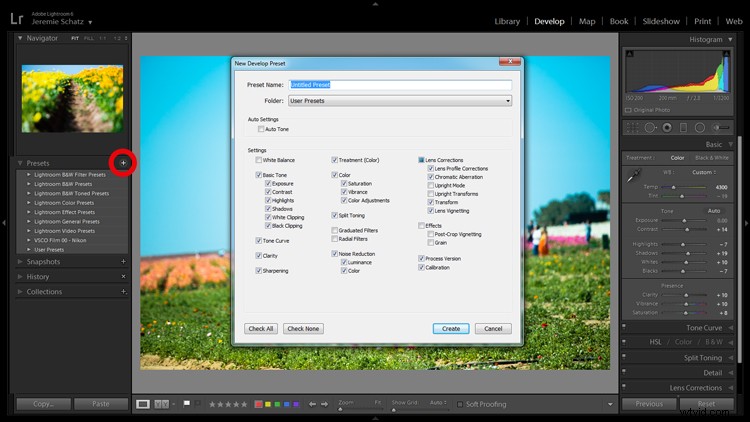The height and width of the screenshot is (422, 750).
Task: Click the Check None button
Action: (303, 329)
